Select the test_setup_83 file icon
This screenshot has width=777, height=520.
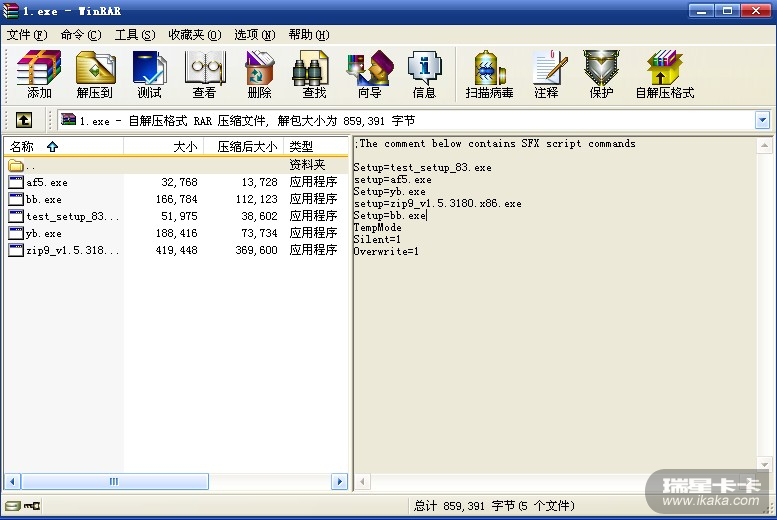pyautogui.click(x=16, y=216)
